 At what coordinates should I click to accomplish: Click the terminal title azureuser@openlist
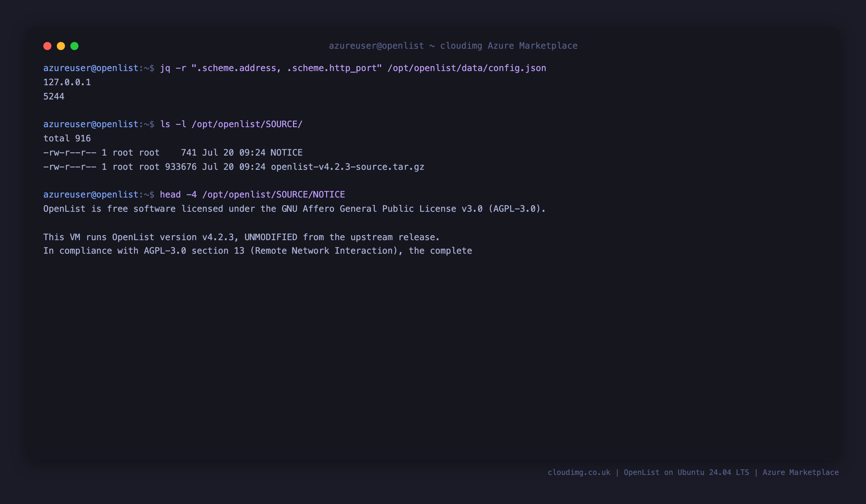pos(376,46)
